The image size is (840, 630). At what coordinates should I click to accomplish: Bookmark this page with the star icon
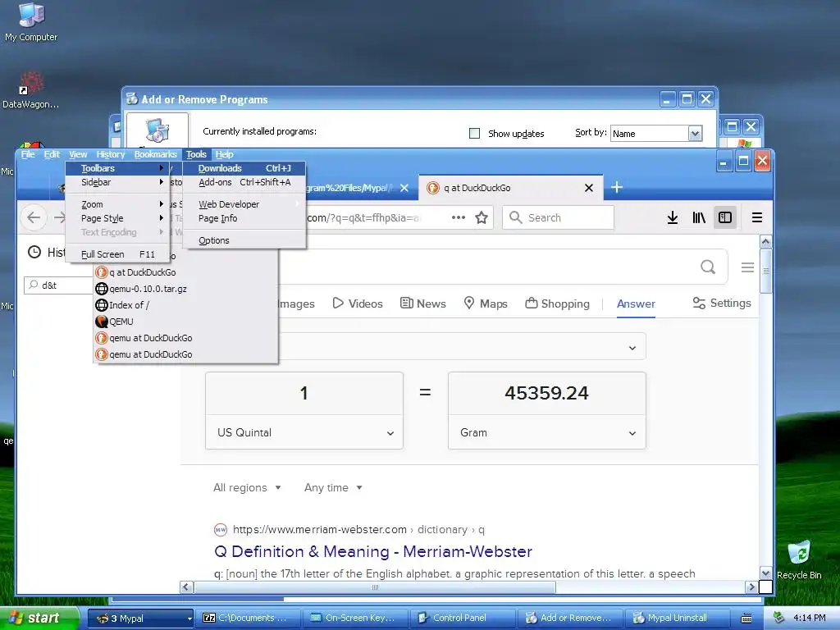[482, 217]
